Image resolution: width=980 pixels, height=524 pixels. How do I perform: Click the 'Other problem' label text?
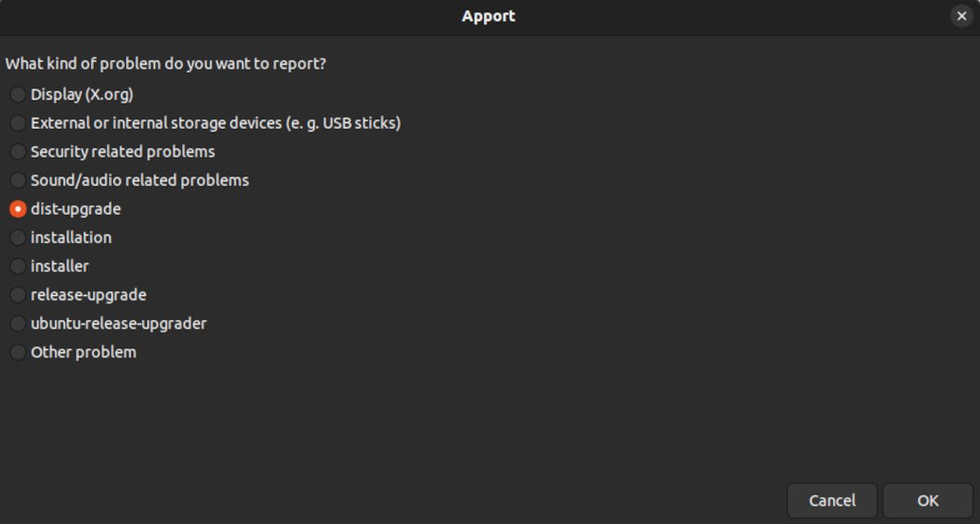[83, 352]
